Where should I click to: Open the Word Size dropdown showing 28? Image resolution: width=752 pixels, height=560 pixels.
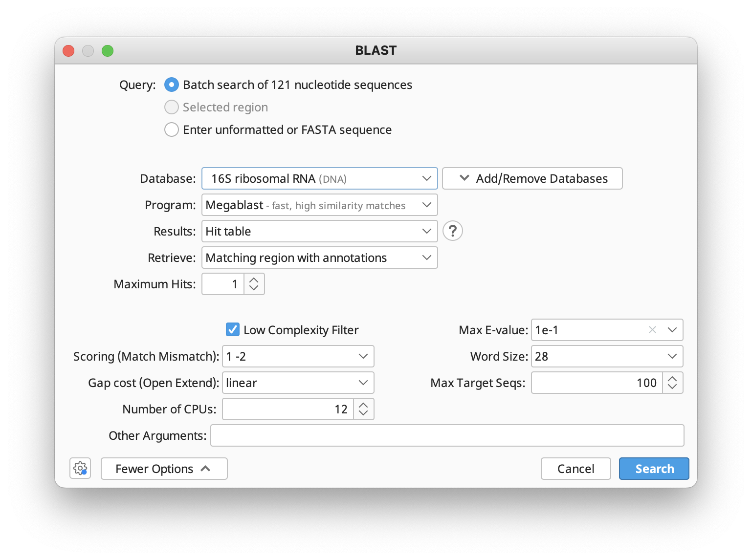point(607,356)
